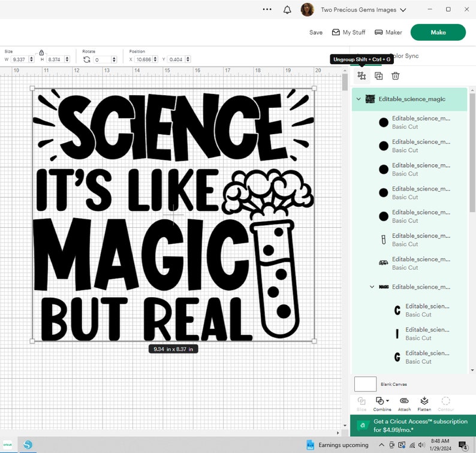Screen dimensions: 476x453
Task: Click the Y position stepper arrows
Action: pyautogui.click(x=188, y=59)
